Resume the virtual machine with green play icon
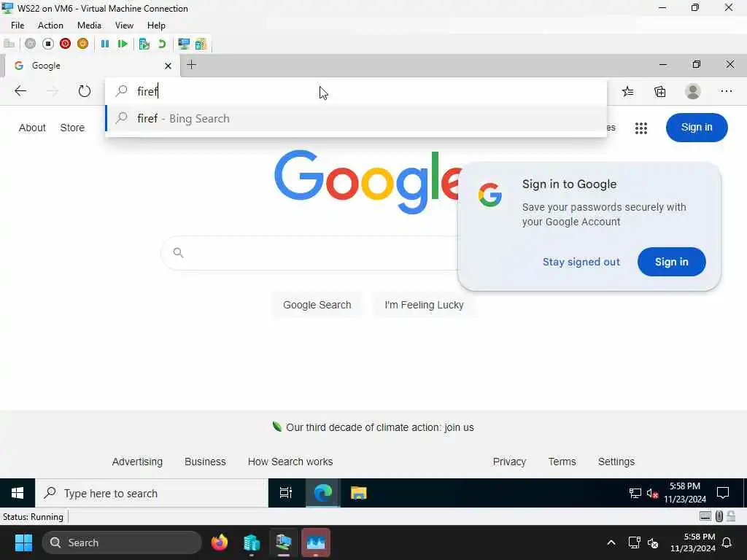 (123, 44)
